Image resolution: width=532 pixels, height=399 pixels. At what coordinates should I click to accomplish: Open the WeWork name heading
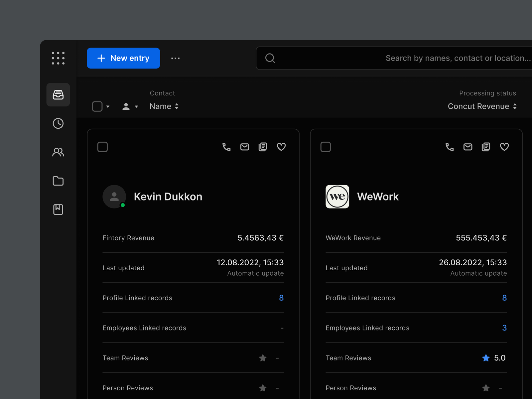(378, 197)
